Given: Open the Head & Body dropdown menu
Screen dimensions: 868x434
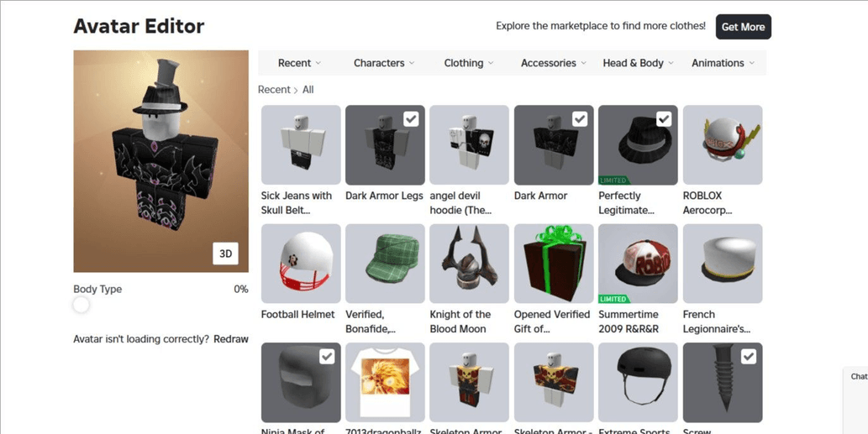Looking at the screenshot, I should [639, 63].
